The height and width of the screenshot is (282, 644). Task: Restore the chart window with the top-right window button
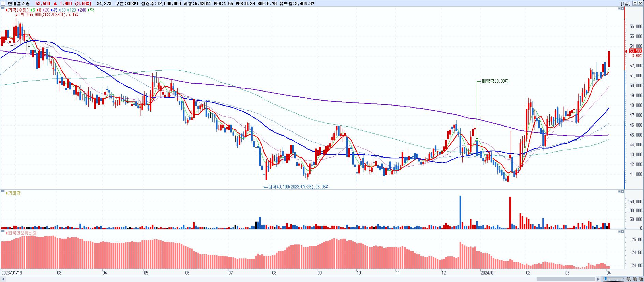tap(635, 3)
